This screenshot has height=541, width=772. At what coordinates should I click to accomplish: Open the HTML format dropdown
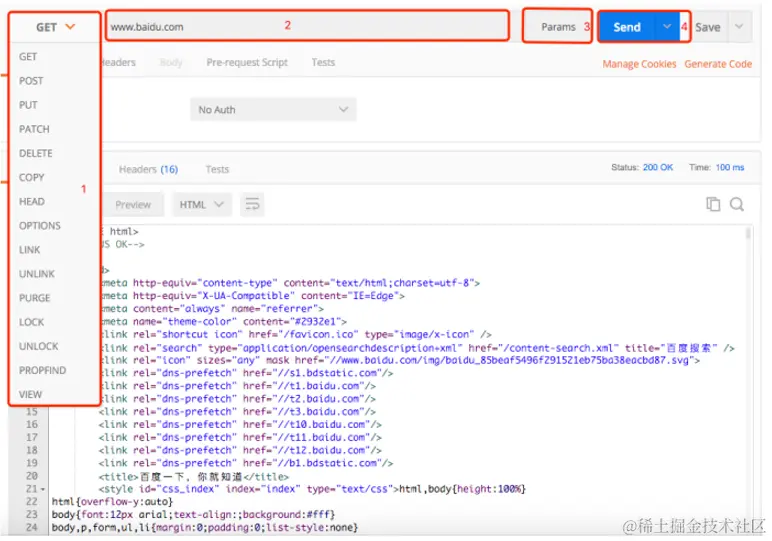pyautogui.click(x=201, y=204)
